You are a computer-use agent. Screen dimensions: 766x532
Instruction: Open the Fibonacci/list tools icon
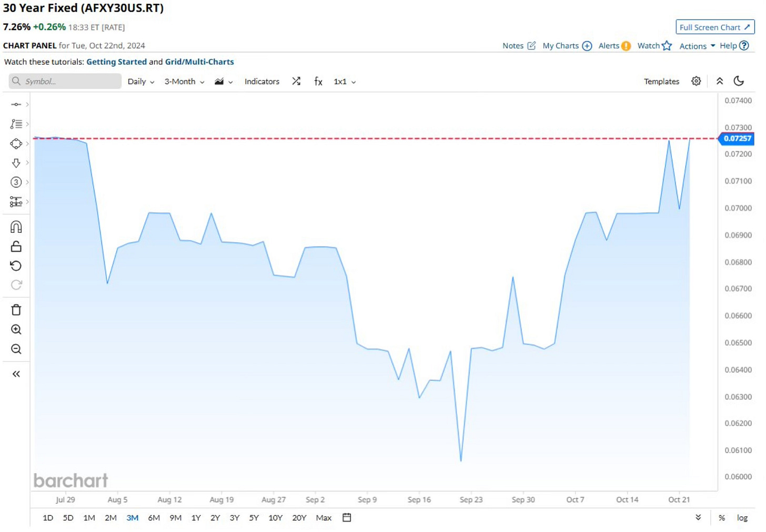16,124
